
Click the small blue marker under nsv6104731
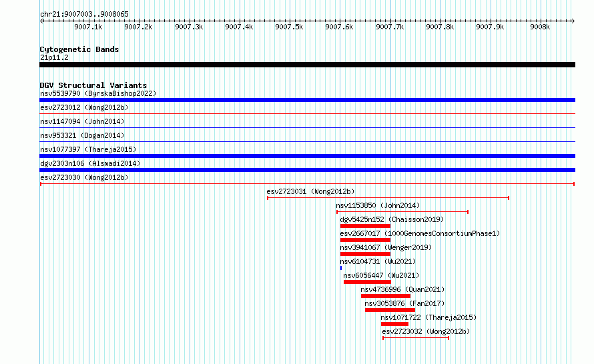click(341, 268)
